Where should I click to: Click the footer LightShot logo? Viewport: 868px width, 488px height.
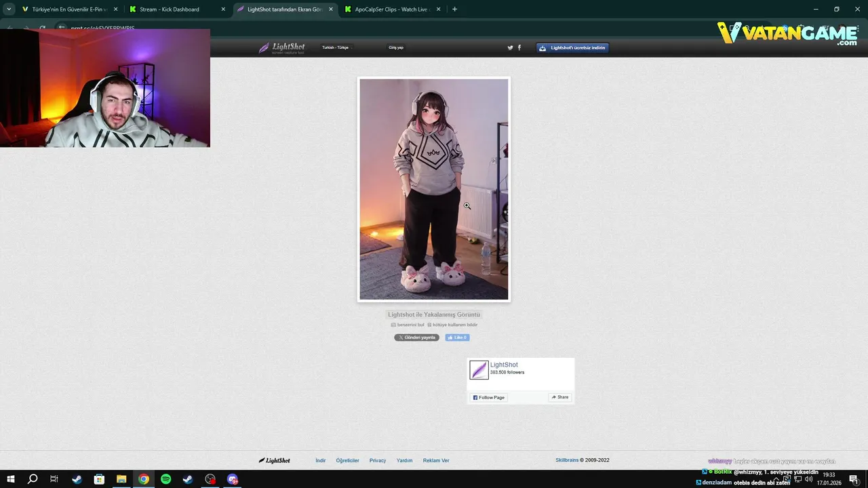tap(275, 460)
